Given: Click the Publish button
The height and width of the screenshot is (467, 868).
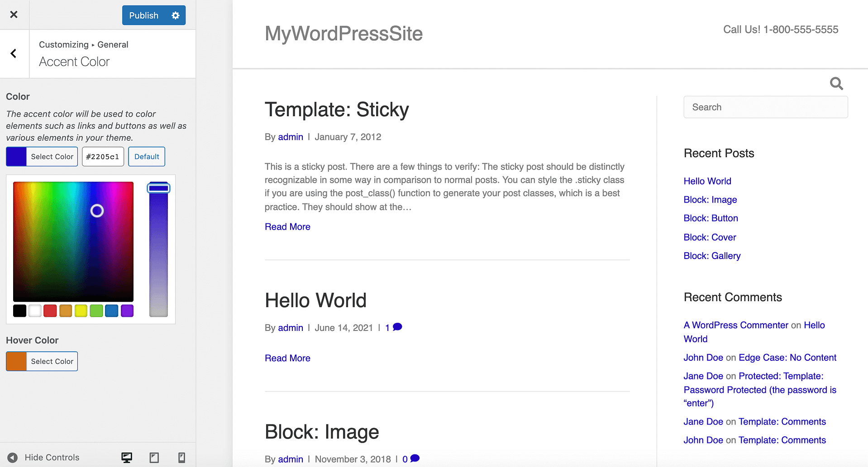Looking at the screenshot, I should 143,15.
